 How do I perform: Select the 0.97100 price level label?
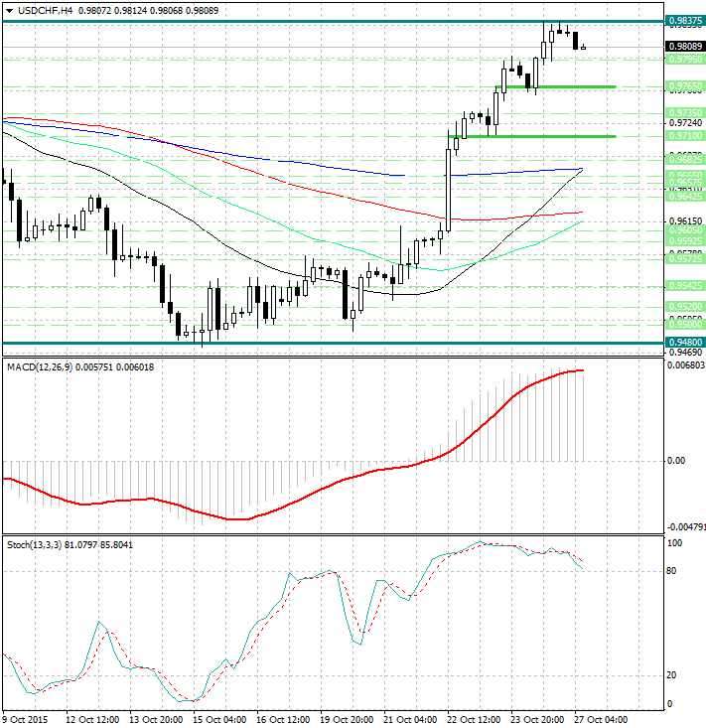685,136
